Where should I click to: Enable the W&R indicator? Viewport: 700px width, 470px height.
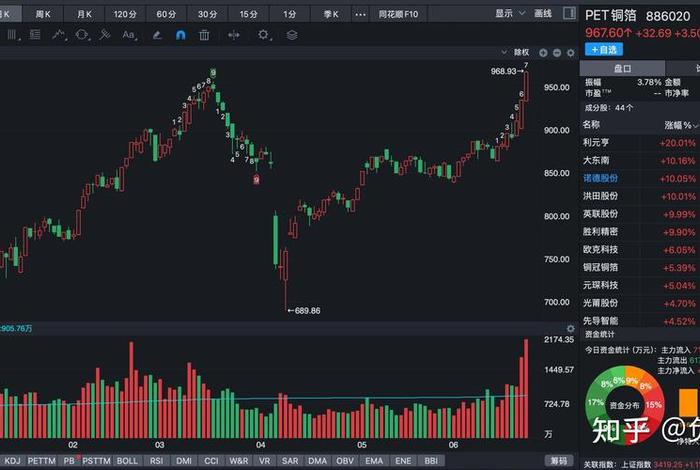point(238,461)
